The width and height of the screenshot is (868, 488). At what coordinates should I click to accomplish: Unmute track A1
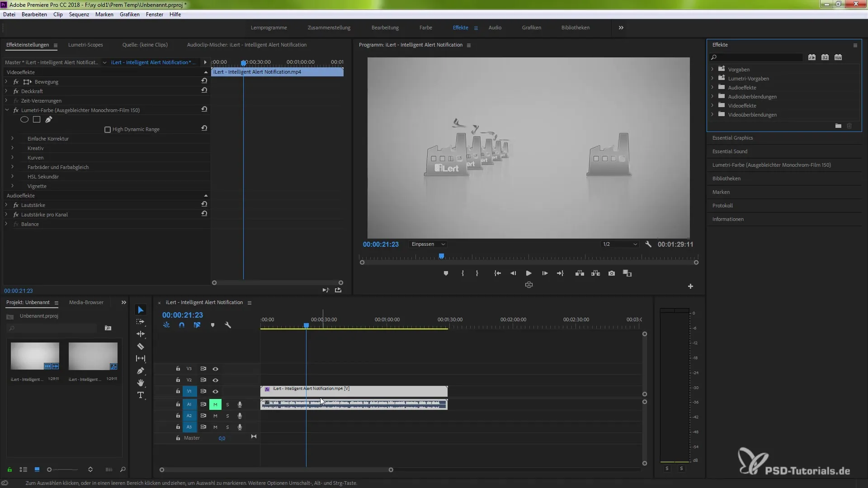(216, 404)
